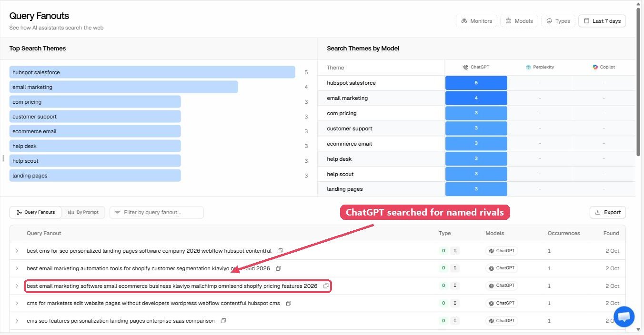Viewport: 644px width, 335px height.
Task: Open the Types filter
Action: point(558,21)
